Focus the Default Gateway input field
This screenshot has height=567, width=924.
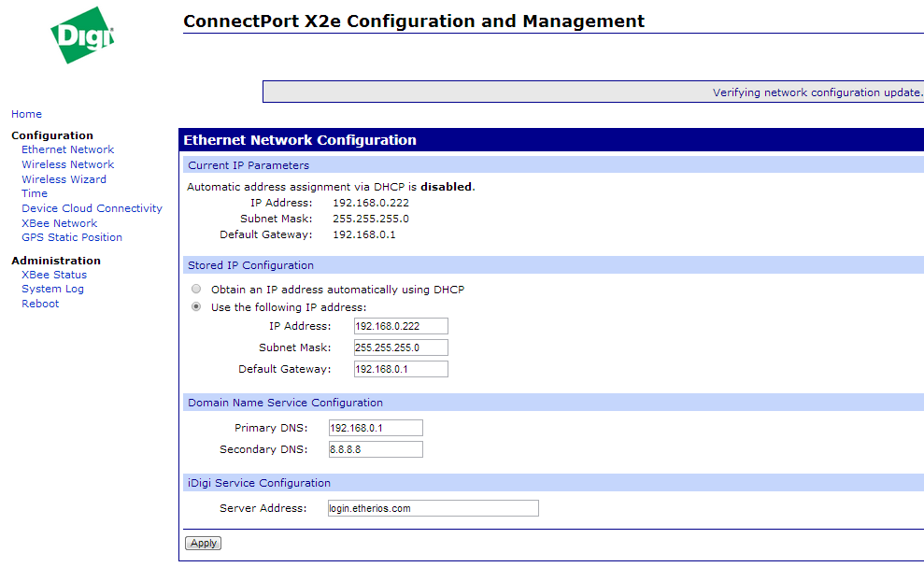click(401, 369)
